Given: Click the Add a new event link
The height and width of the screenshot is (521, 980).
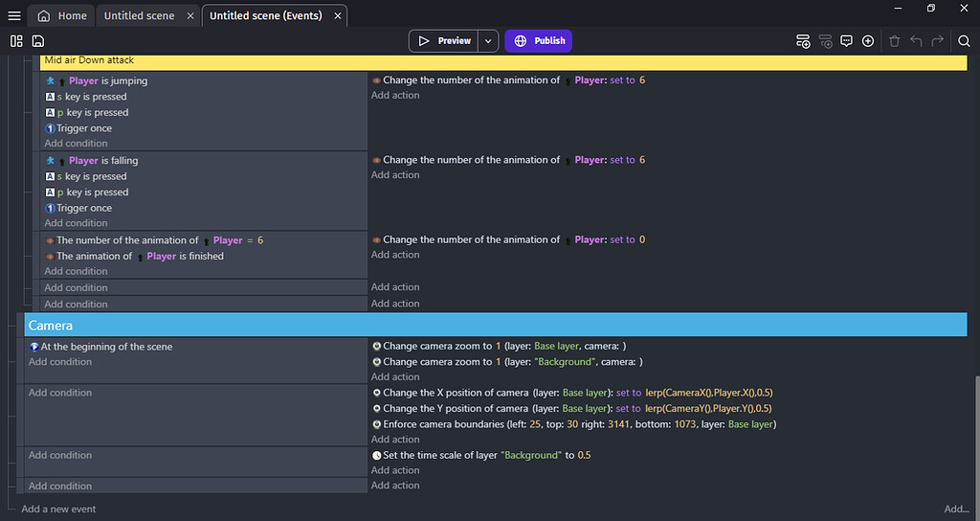Looking at the screenshot, I should point(58,509).
